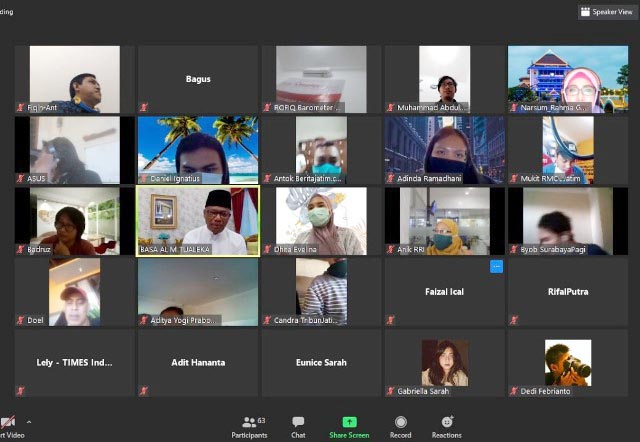Screen dimensions: 640x442
Task: Open the Chat panel
Action: [298, 424]
